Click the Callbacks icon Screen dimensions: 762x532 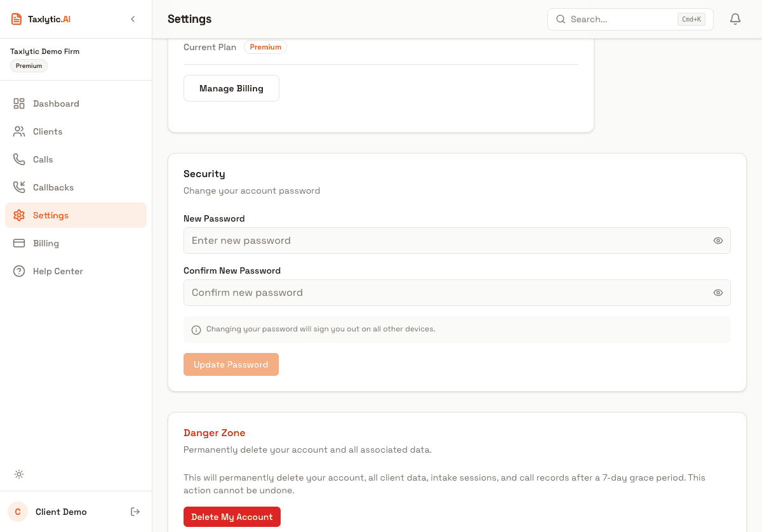tap(20, 187)
